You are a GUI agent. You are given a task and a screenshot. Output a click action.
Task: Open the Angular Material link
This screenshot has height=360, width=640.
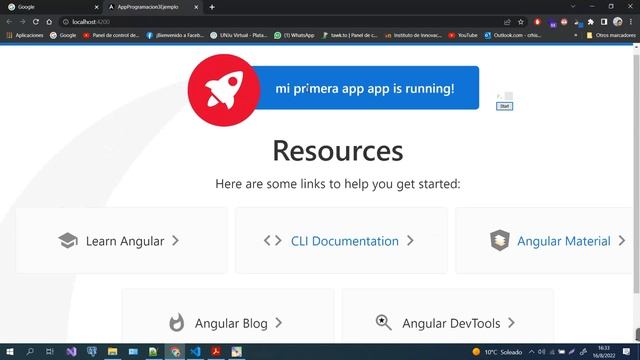click(564, 241)
